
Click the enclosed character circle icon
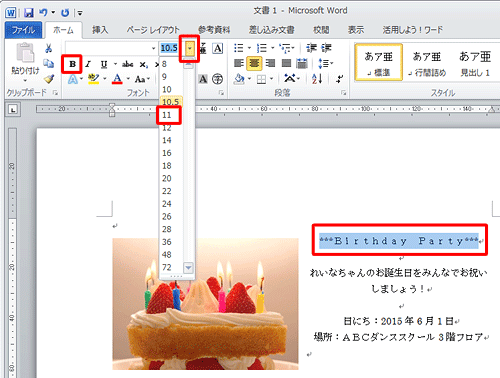pos(217,79)
